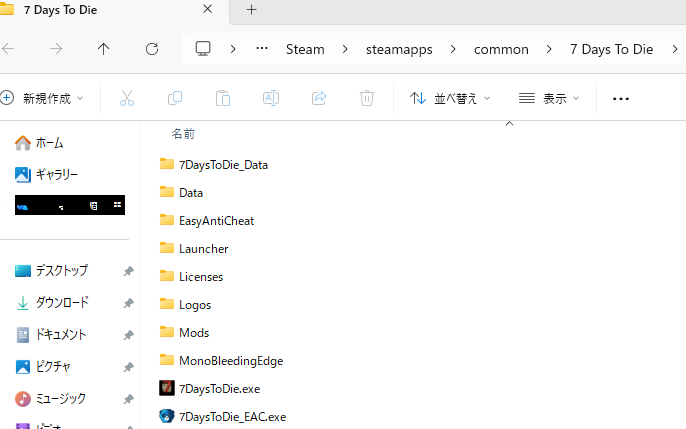686x429 pixels.
Task: Refresh the current folder view
Action: pos(152,49)
